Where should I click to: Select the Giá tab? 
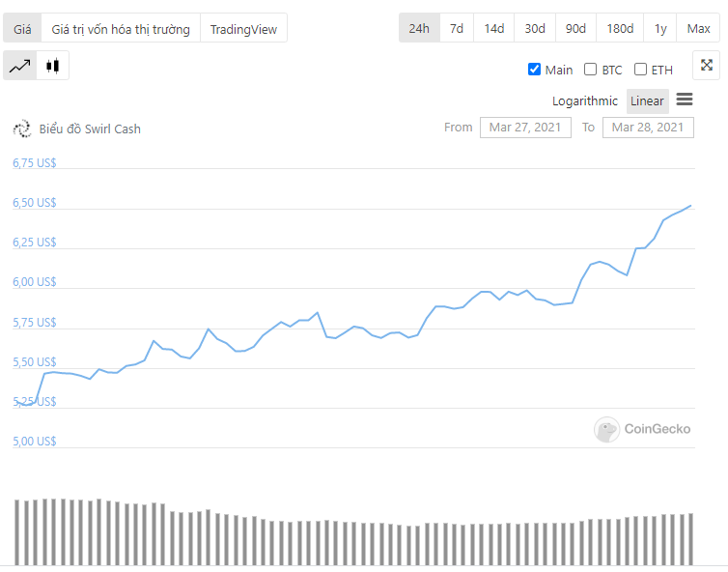coord(22,29)
